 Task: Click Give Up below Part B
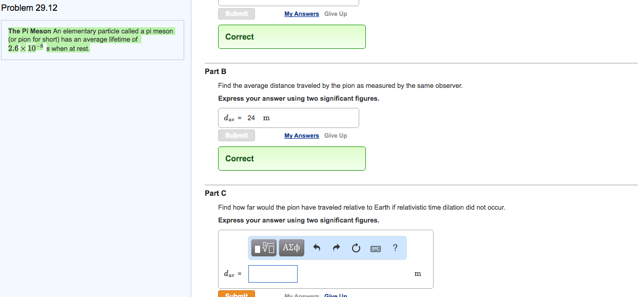click(x=335, y=135)
